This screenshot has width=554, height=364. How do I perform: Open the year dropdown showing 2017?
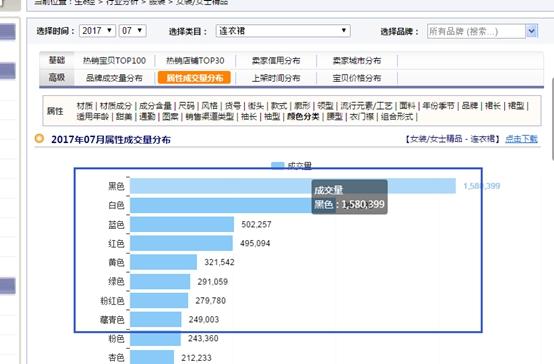(98, 31)
